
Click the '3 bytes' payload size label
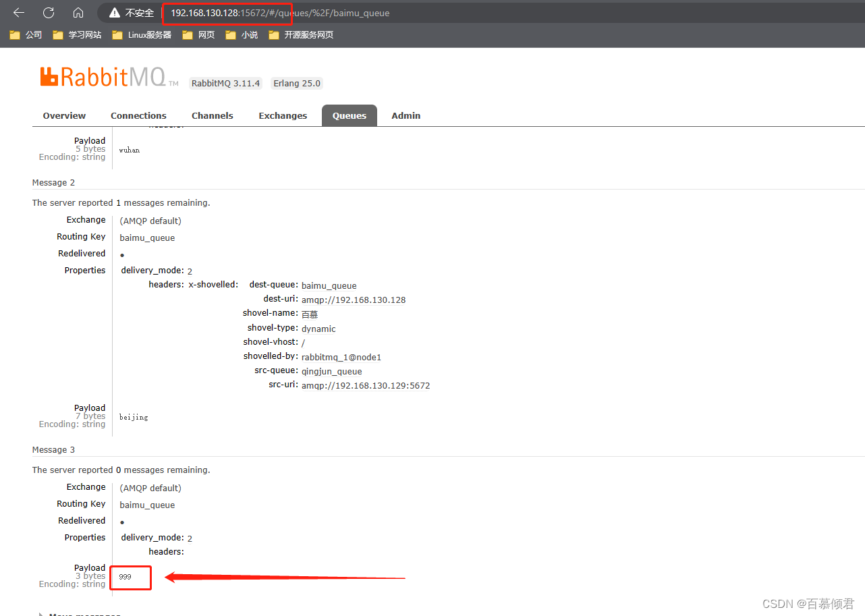[90, 576]
